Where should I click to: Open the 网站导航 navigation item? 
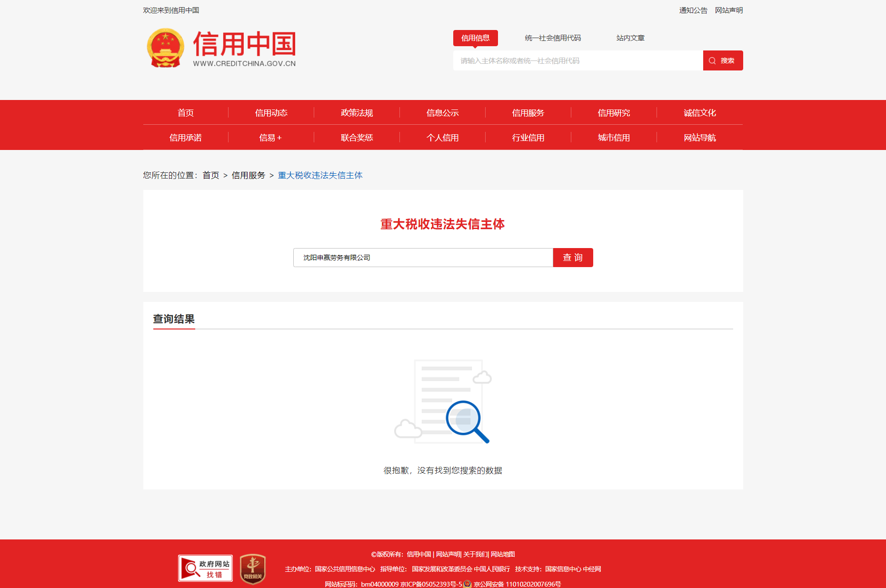pos(700,138)
